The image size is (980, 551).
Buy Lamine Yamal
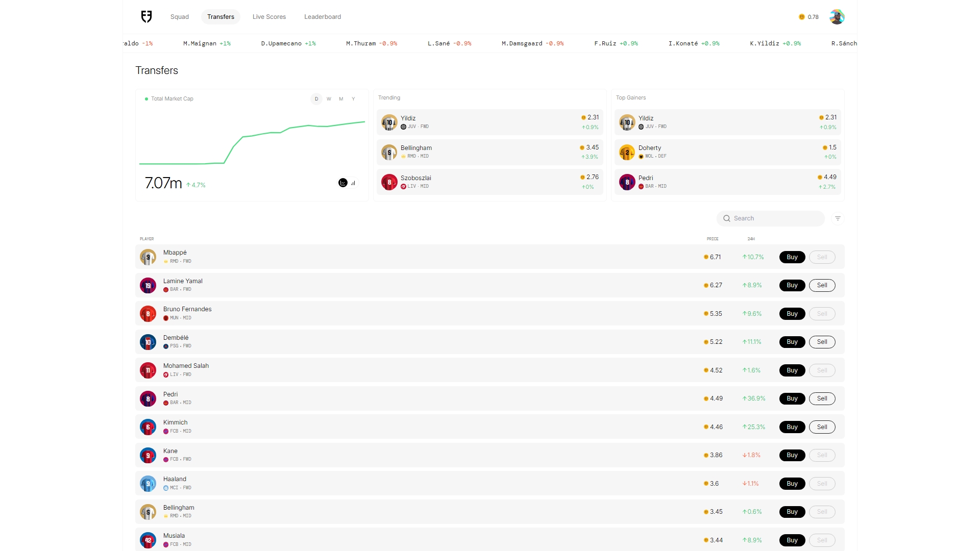(x=792, y=285)
